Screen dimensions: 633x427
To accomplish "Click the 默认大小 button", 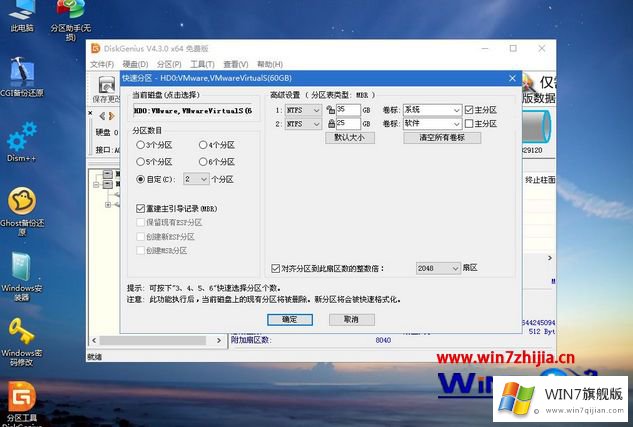I will [x=350, y=138].
